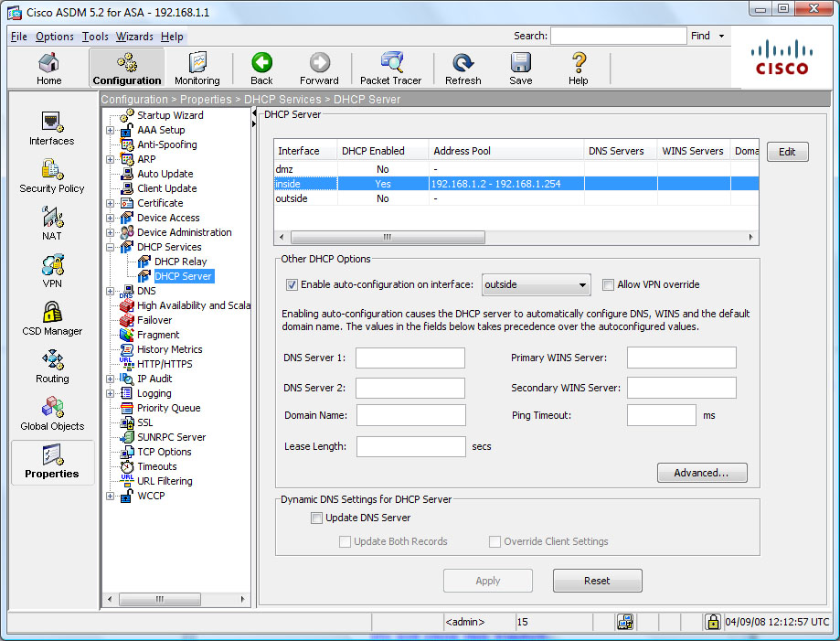Open the Find dropdown arrow
This screenshot has width=840, height=641.
pyautogui.click(x=721, y=36)
